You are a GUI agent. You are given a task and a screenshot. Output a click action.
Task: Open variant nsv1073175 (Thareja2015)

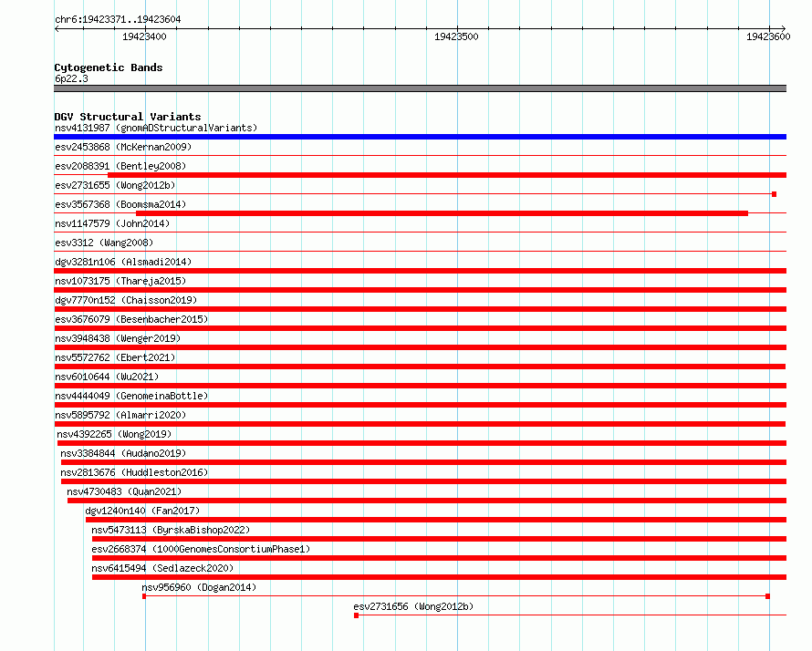(120, 281)
